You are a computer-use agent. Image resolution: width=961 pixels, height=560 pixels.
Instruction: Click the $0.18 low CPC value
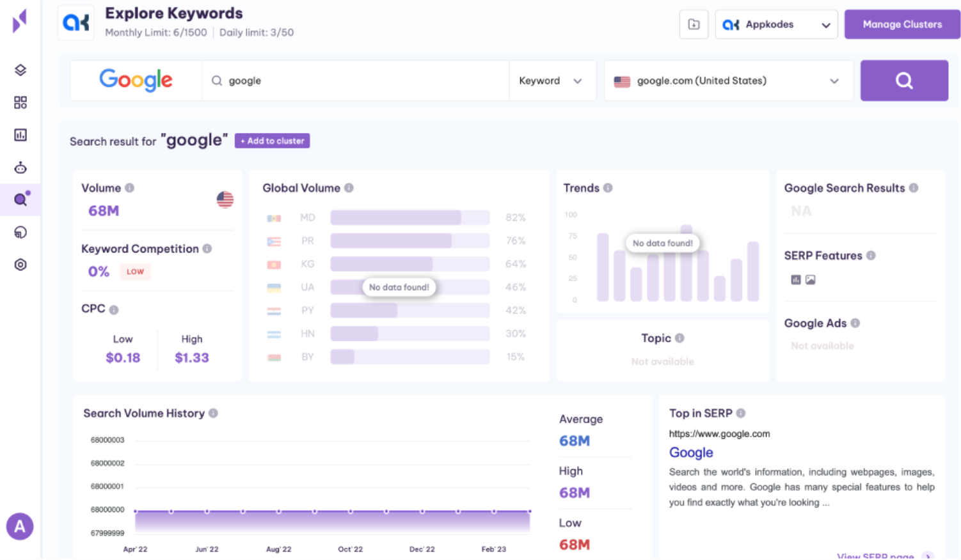123,357
